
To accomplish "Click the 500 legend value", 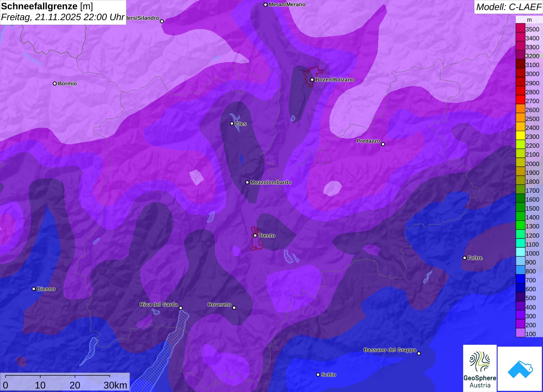I will coord(531,298).
